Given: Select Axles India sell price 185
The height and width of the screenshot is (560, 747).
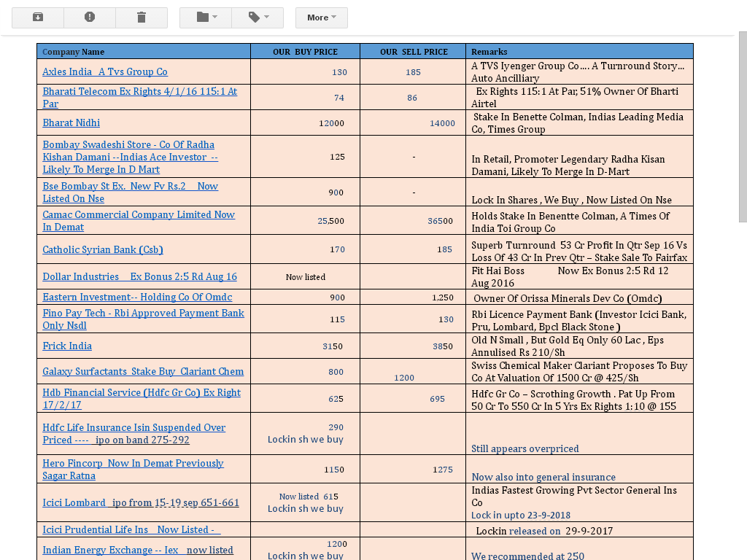Looking at the screenshot, I should [x=413, y=72].
